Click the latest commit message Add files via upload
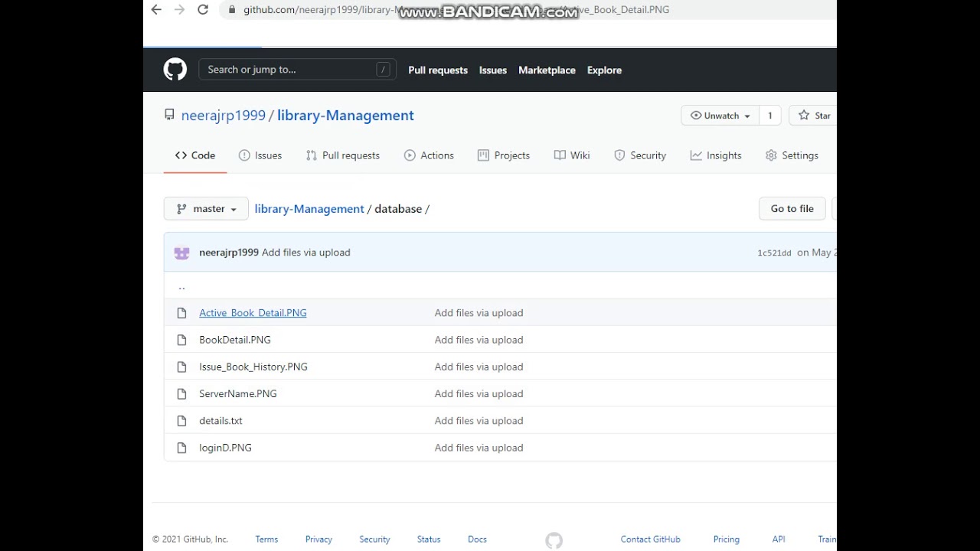Screen dimensions: 980x551 pos(306,253)
